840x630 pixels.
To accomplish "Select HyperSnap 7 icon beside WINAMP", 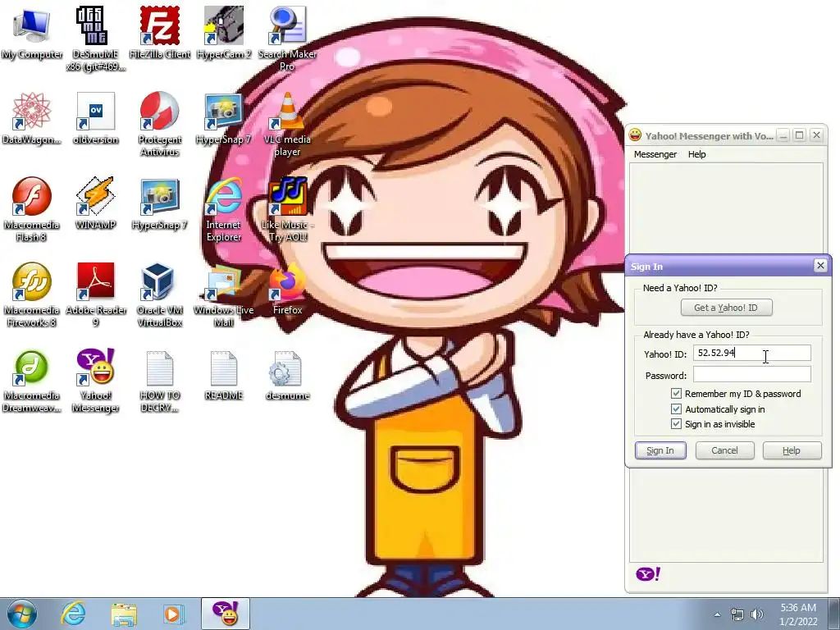I will [x=160, y=204].
